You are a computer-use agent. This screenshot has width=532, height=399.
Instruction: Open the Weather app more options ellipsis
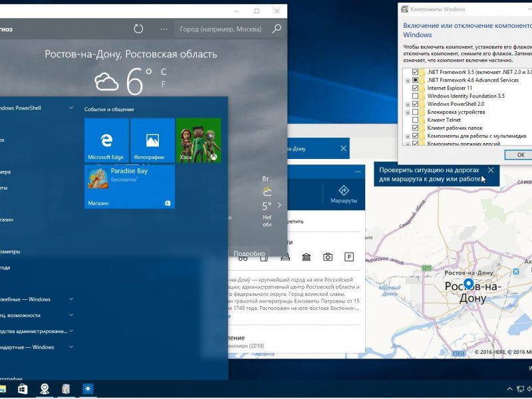click(164, 29)
